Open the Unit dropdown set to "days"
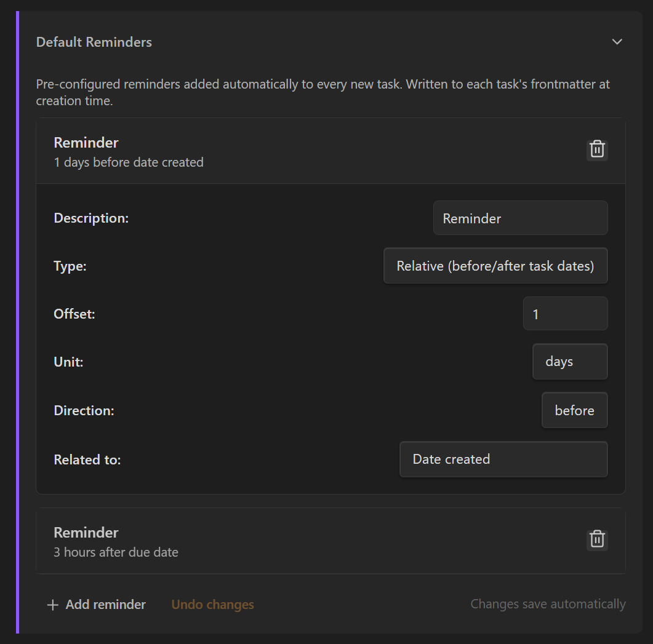Viewport: 653px width, 644px height. (x=569, y=361)
